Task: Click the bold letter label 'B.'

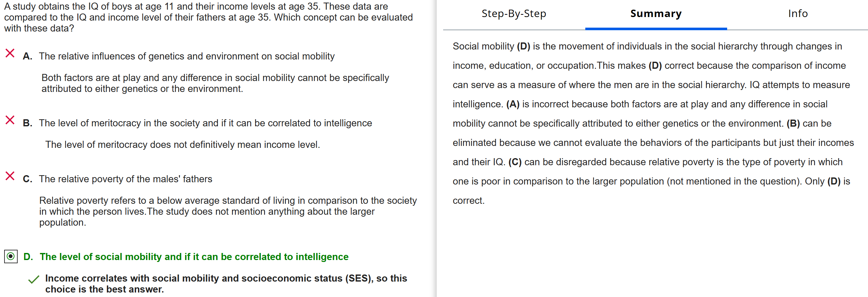Action: pyautogui.click(x=27, y=123)
